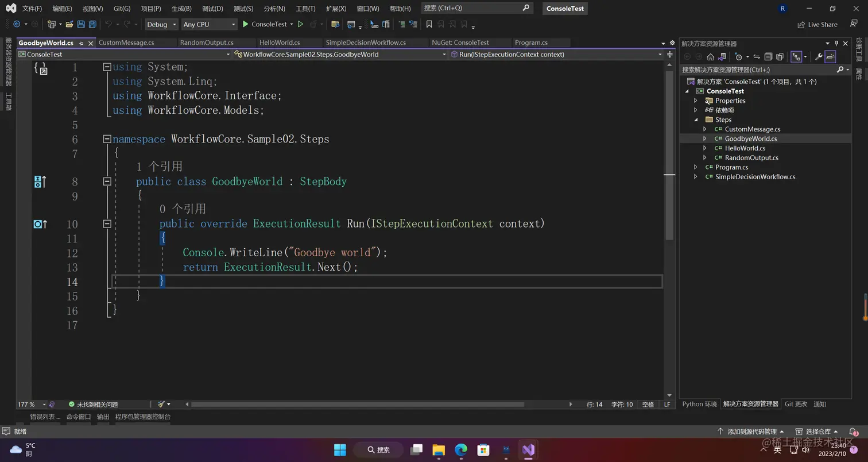Click the Pending Changes Filter clock icon
This screenshot has height=462, width=868.
pos(739,57)
